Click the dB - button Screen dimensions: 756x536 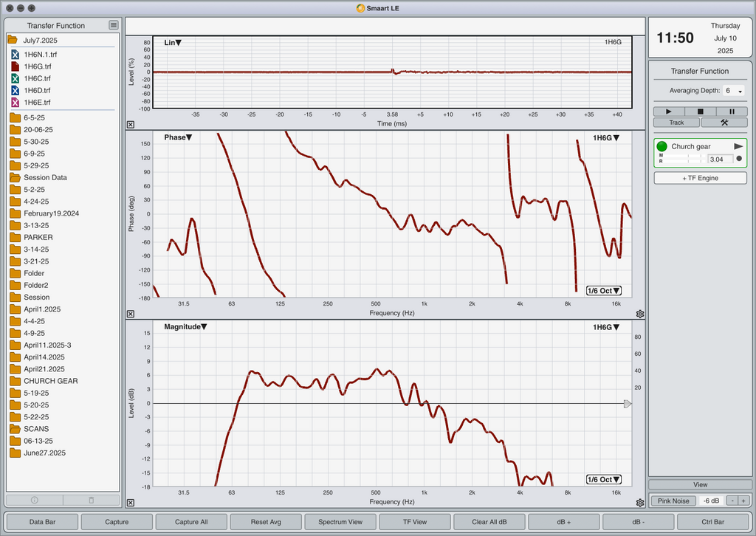click(x=639, y=521)
